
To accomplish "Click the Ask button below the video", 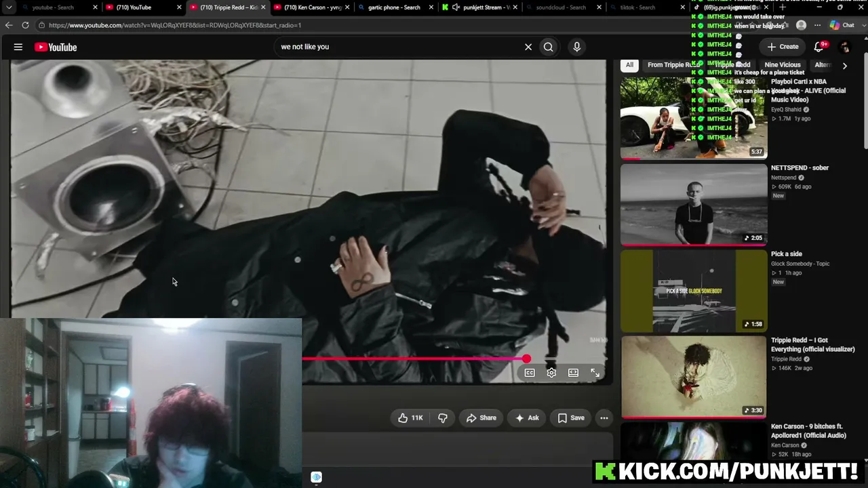I will (527, 418).
